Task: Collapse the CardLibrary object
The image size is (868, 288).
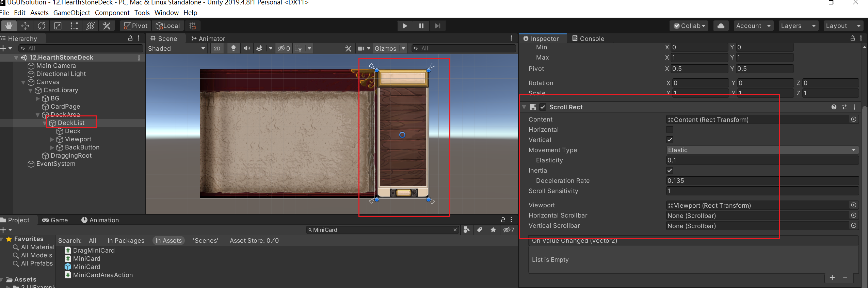Action: click(x=30, y=91)
